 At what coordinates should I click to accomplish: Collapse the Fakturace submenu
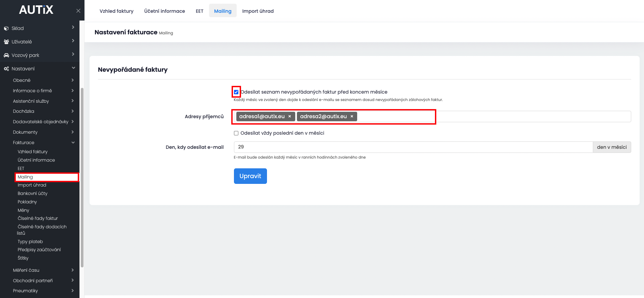73,143
